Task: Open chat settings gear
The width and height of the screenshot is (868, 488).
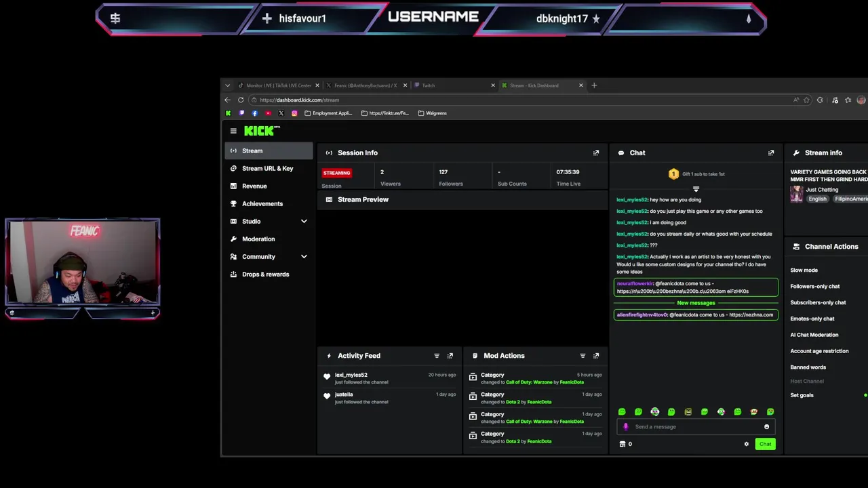Action: pos(747,445)
